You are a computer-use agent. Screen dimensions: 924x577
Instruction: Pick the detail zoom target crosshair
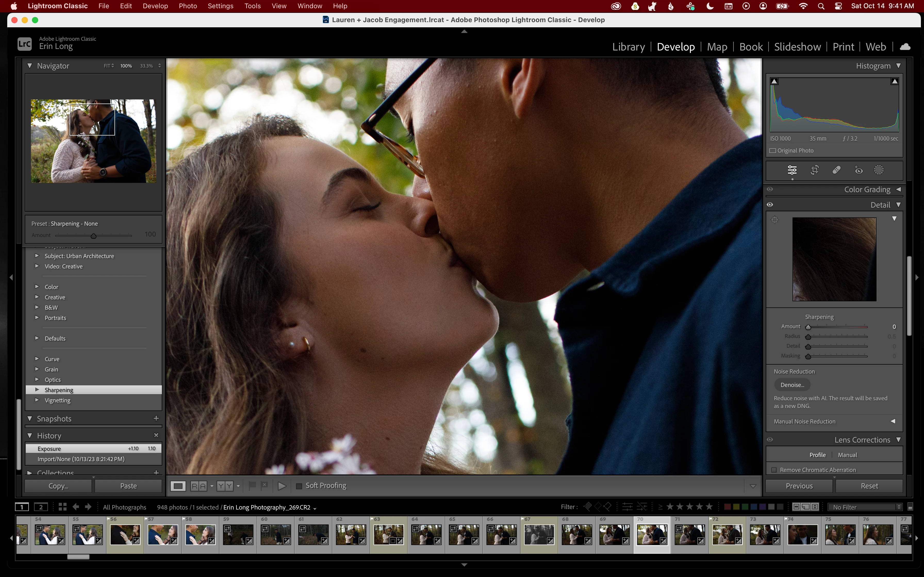point(775,219)
